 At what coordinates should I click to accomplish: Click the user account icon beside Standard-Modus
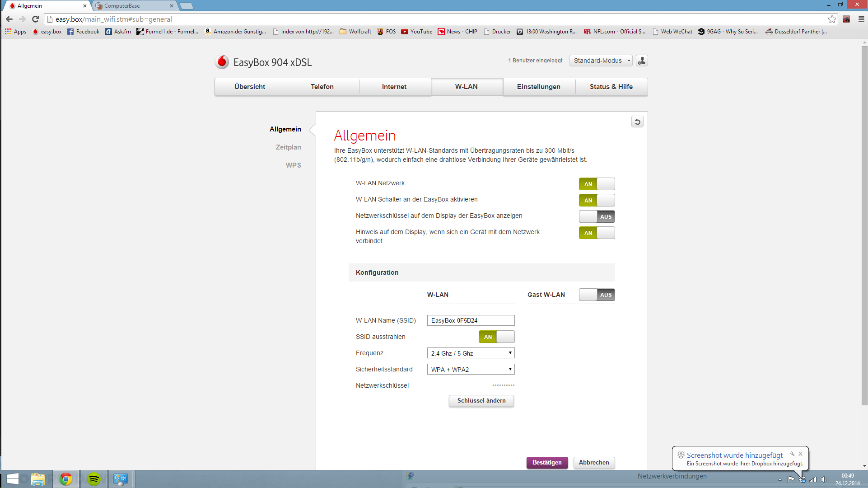[x=642, y=61]
